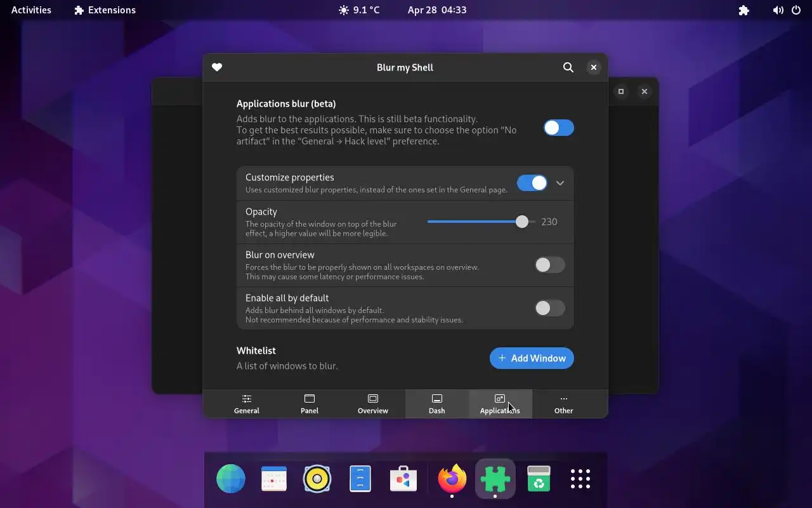Enable Blur on overview switch
Image resolution: width=812 pixels, height=508 pixels.
tap(550, 265)
